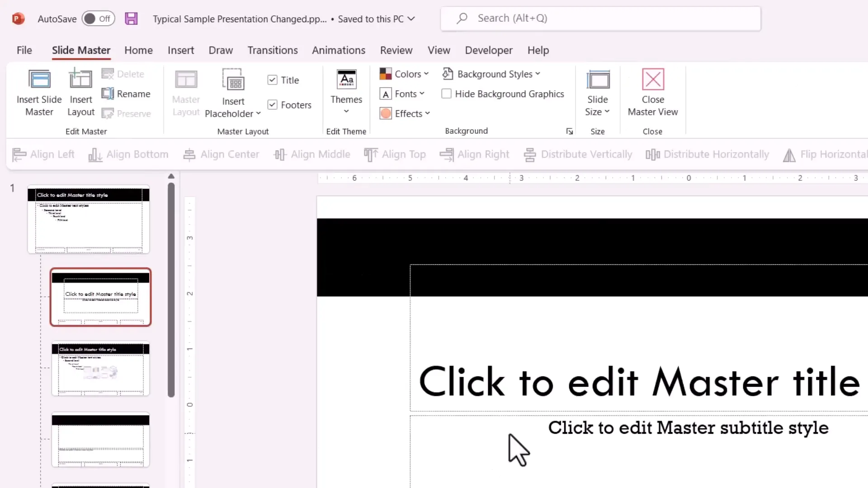Click Distribute Horizontally in toolbar
This screenshot has width=868, height=488.
708,155
